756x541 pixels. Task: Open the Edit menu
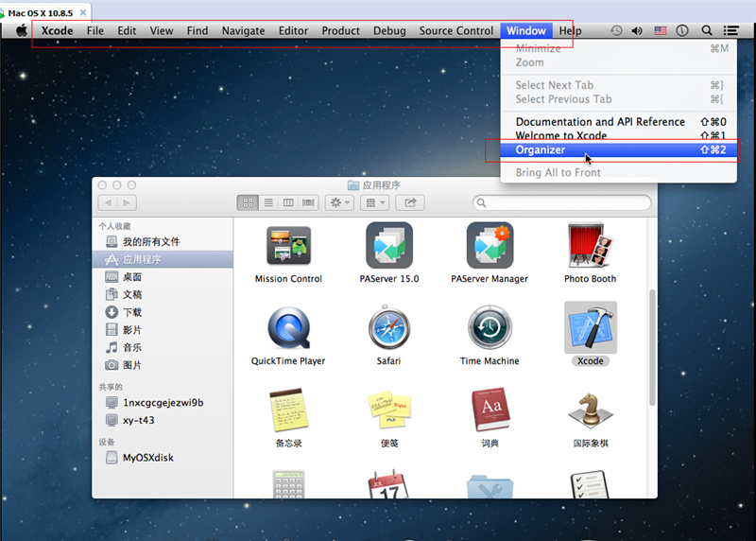(x=127, y=31)
